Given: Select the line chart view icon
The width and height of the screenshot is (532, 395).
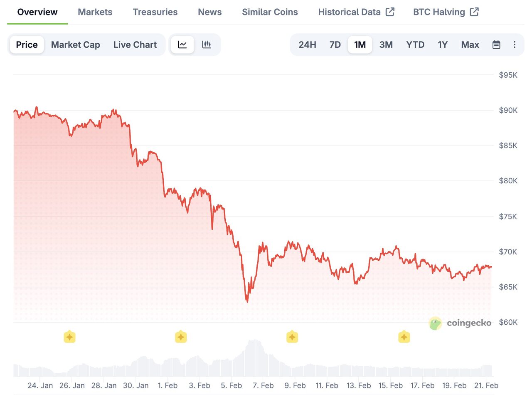Looking at the screenshot, I should point(182,44).
